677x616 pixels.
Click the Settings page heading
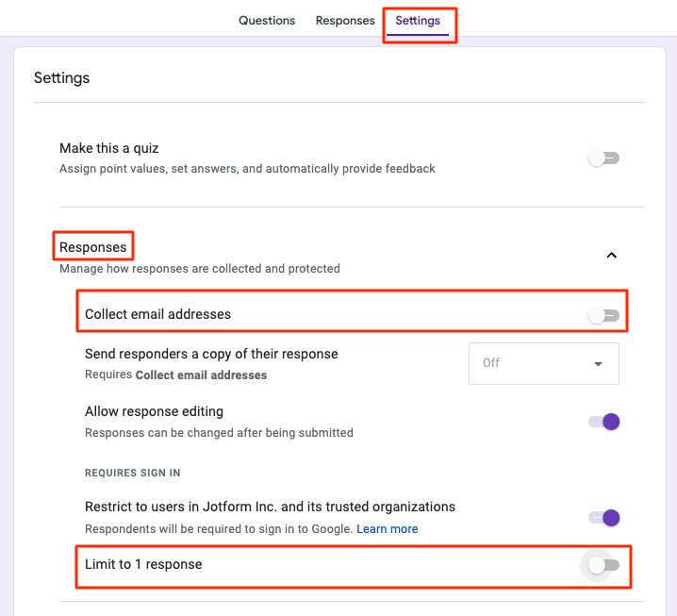[x=61, y=77]
